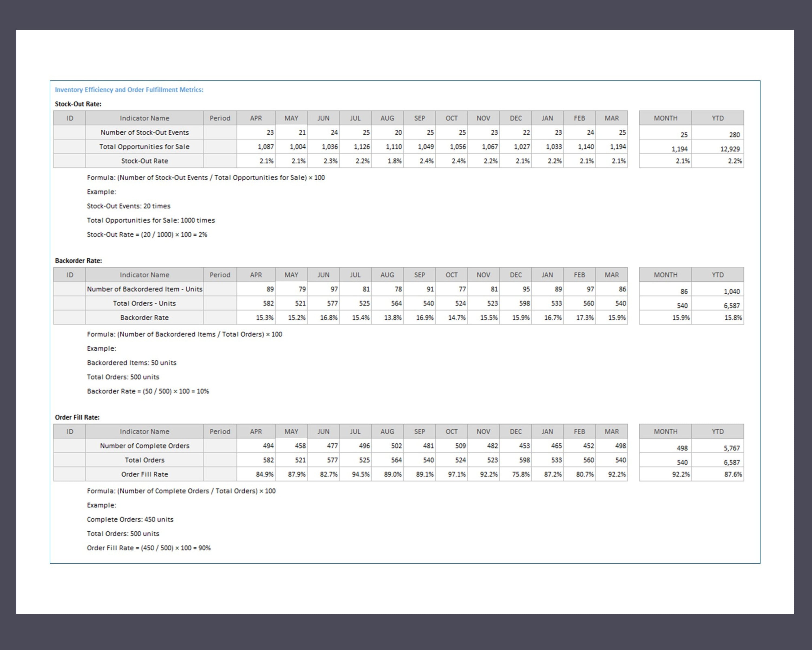Image resolution: width=812 pixels, height=650 pixels.
Task: Select the Number of Stock-Out Events row label
Action: pos(145,132)
